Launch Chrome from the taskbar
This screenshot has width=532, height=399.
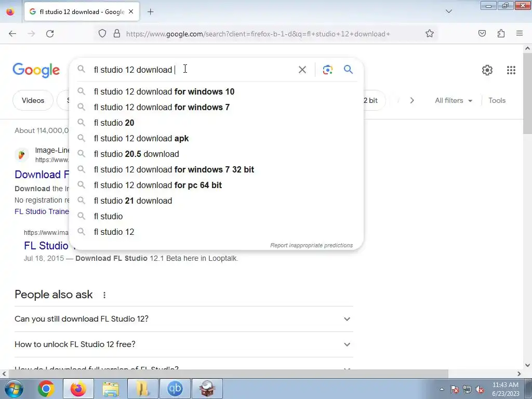click(x=46, y=389)
